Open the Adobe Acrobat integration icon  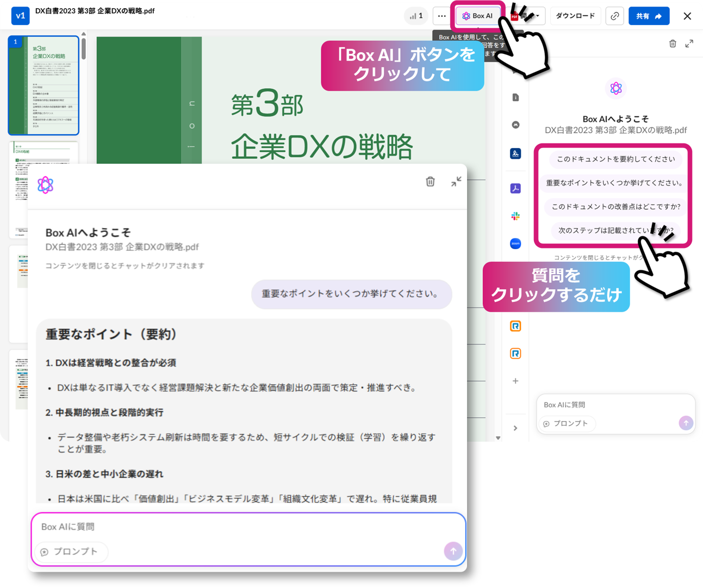515,188
